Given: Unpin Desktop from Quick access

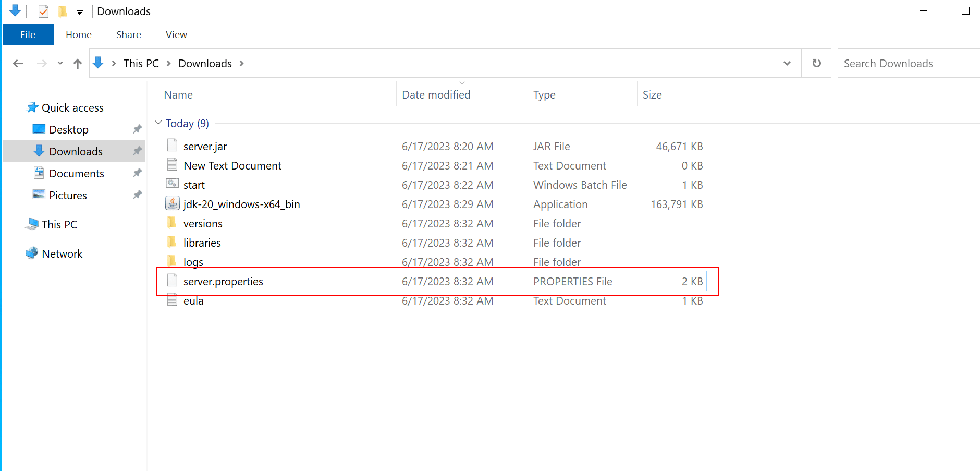Looking at the screenshot, I should (x=137, y=129).
